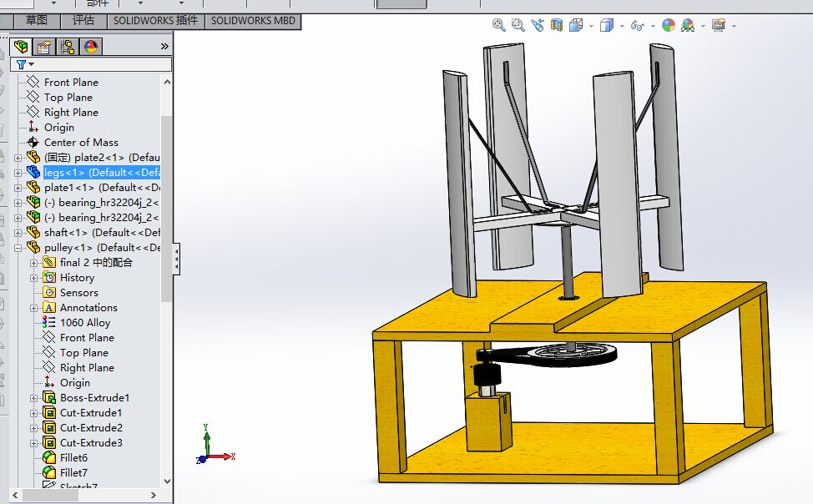Select the 1060 Alloy material item
The width and height of the screenshot is (813, 504).
(x=85, y=323)
